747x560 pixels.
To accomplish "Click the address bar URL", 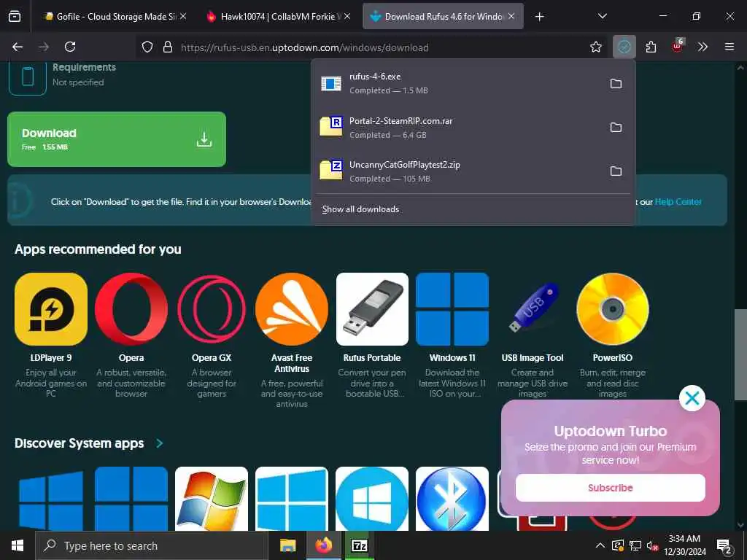I will [x=304, y=47].
